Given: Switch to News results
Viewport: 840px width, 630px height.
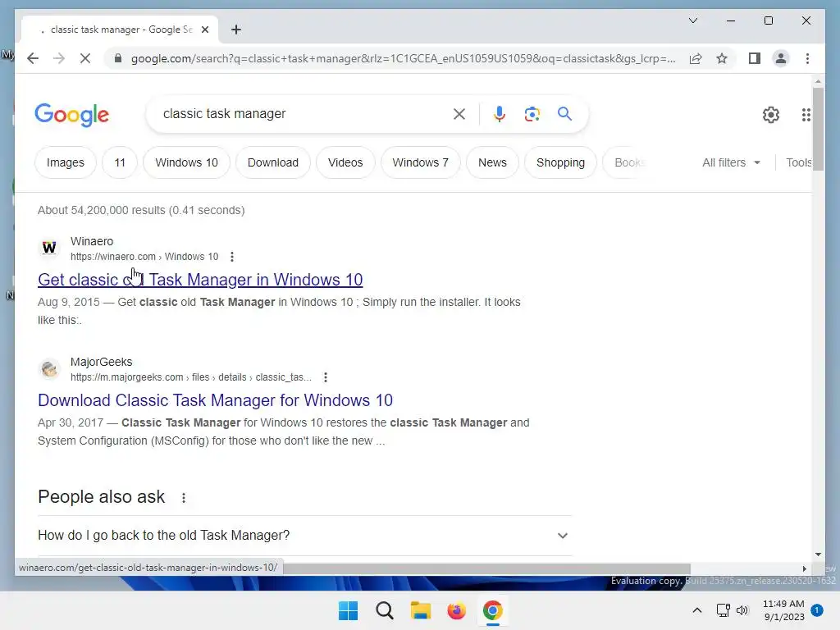Looking at the screenshot, I should (492, 162).
